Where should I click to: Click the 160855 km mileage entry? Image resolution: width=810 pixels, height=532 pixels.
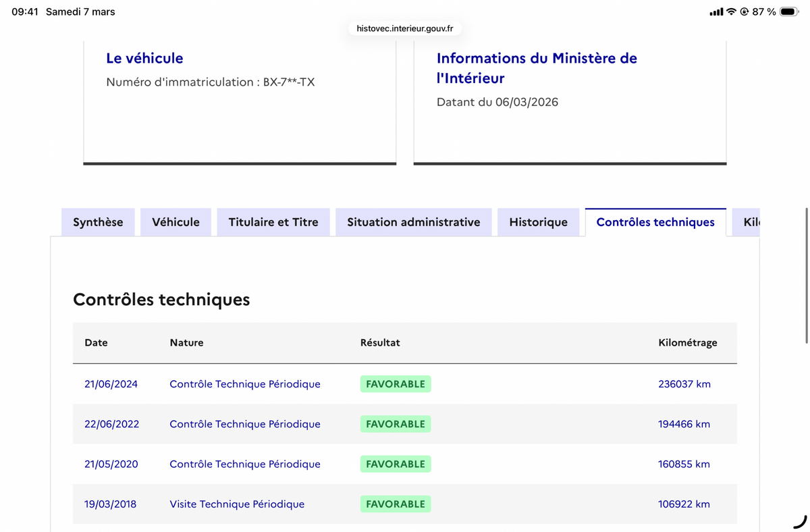click(684, 464)
